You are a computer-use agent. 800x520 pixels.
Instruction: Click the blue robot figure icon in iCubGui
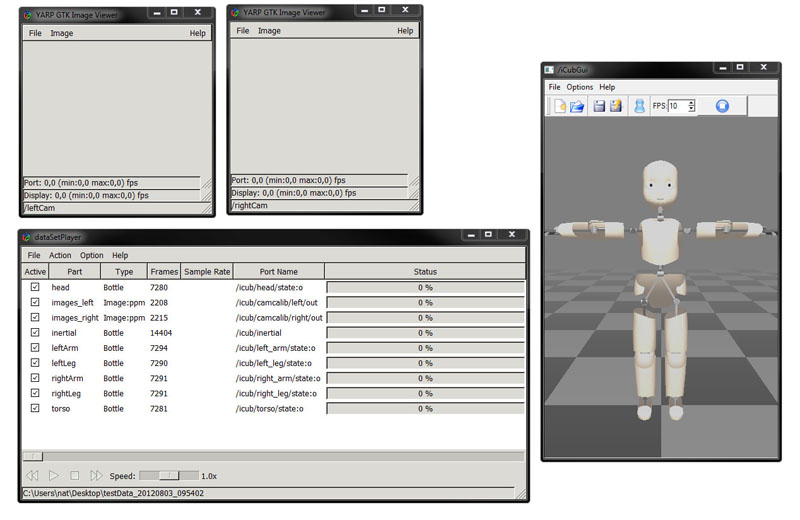[639, 106]
